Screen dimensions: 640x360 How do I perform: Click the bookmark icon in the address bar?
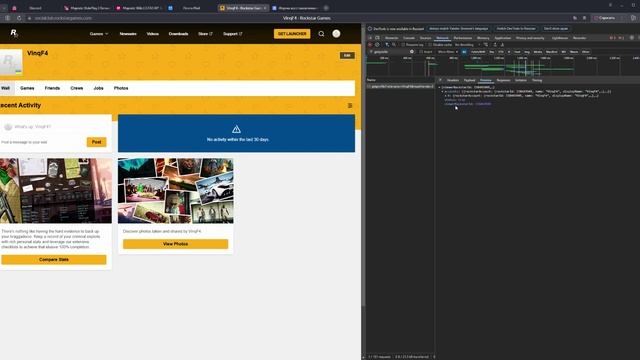click(584, 18)
